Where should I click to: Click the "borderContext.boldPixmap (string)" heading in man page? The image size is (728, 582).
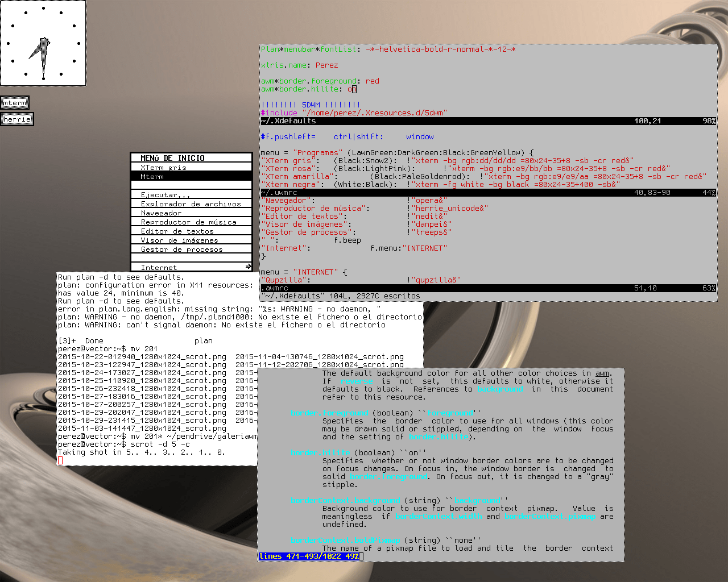pyautogui.click(x=386, y=541)
